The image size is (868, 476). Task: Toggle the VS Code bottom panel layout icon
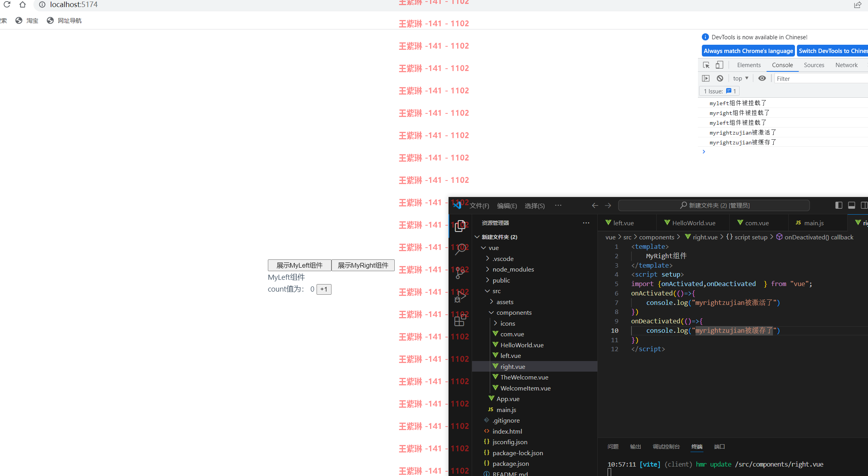852,205
